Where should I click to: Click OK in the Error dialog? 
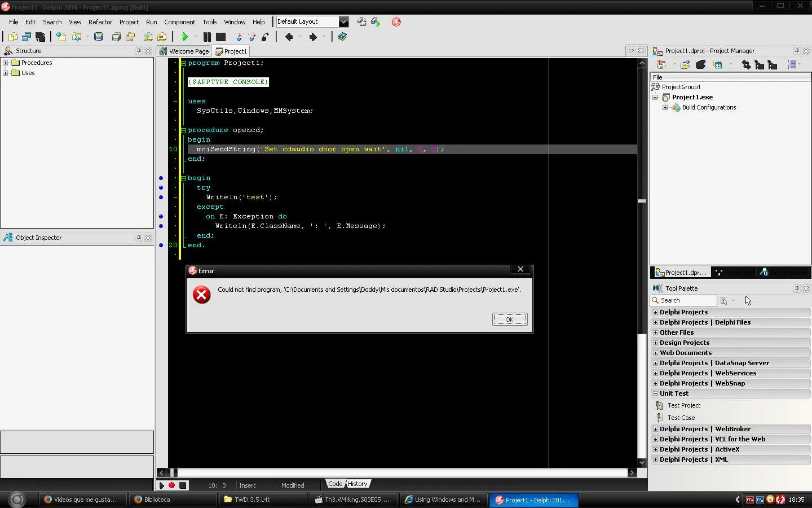[x=509, y=319]
